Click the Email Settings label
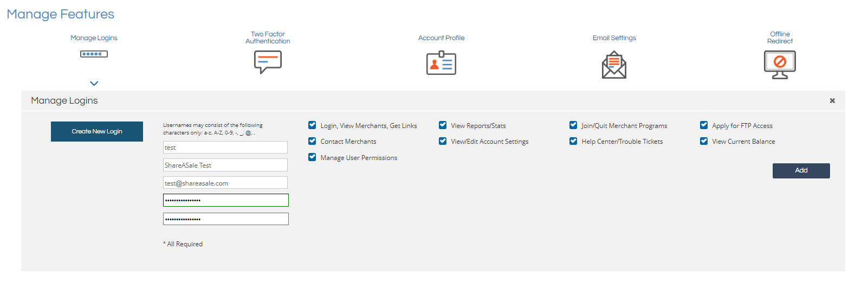Viewport: 868px width, 281px height. point(614,38)
